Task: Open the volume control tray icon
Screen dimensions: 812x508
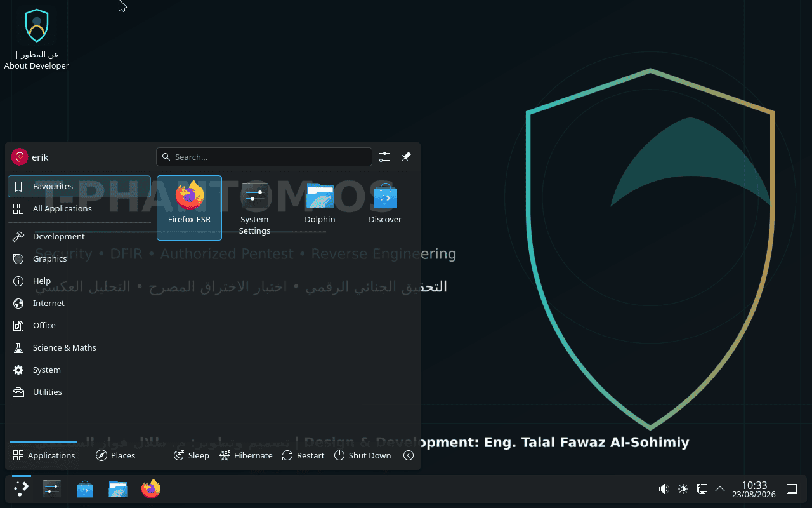Action: point(664,489)
